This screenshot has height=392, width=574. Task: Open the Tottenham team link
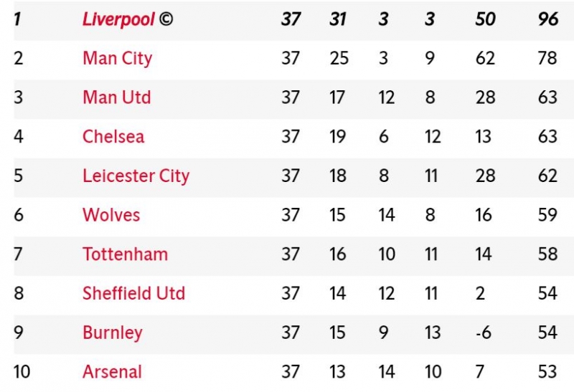125,254
